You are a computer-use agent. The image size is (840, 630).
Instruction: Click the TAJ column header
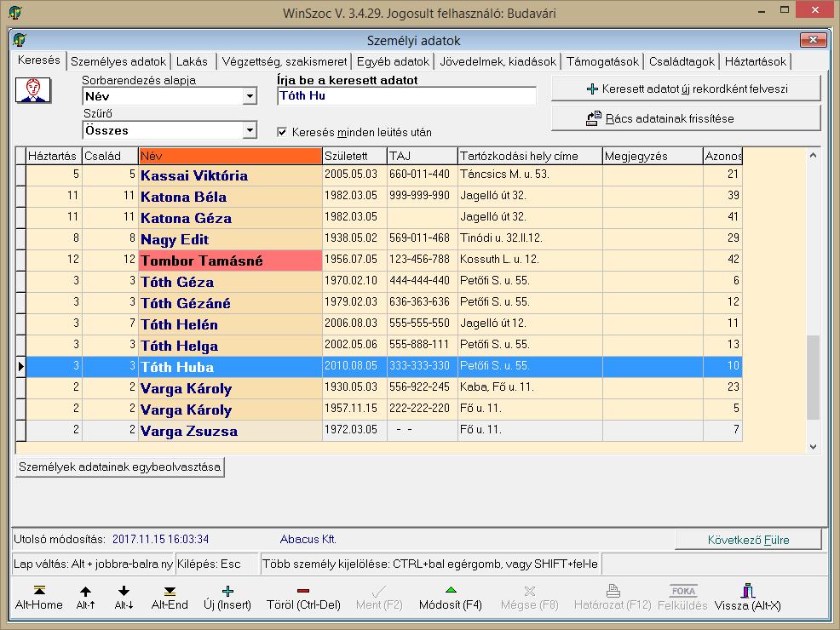point(423,156)
